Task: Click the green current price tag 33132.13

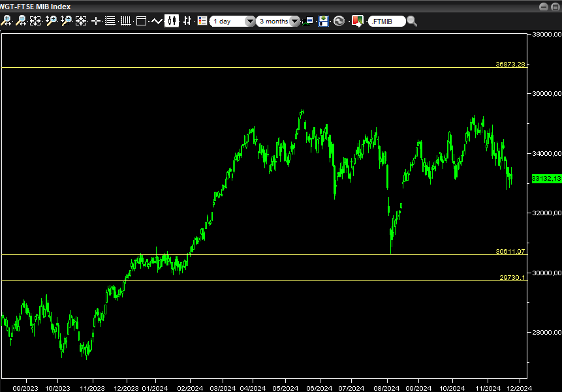Action: [545, 178]
